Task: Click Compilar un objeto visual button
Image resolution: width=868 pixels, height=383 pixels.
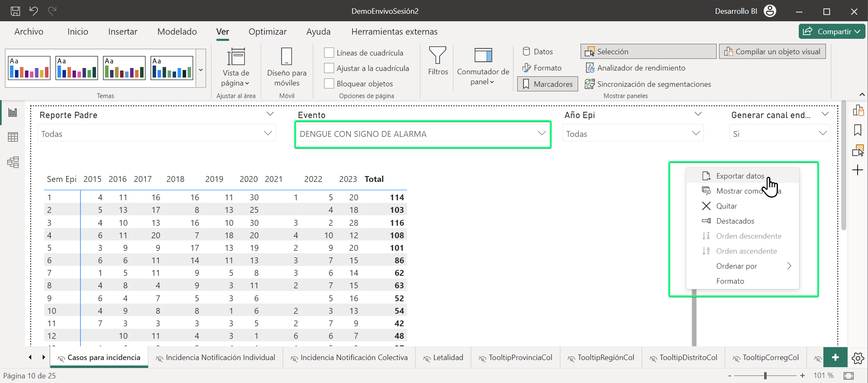Action: click(772, 51)
